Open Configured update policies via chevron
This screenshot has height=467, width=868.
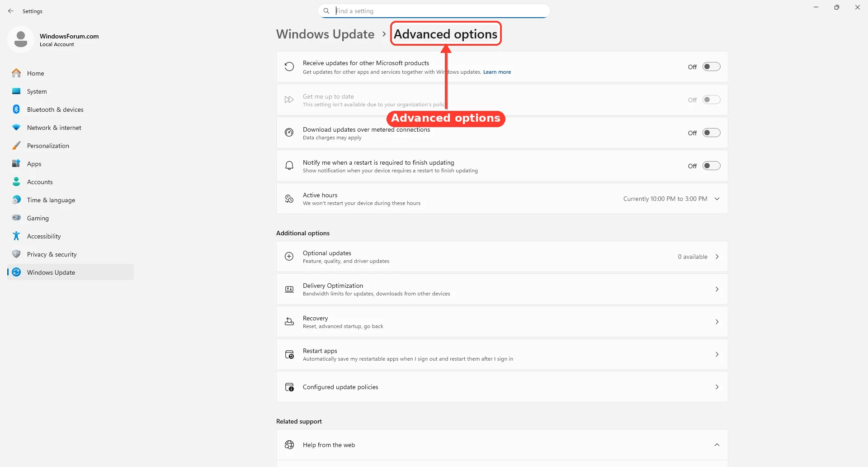tap(717, 387)
